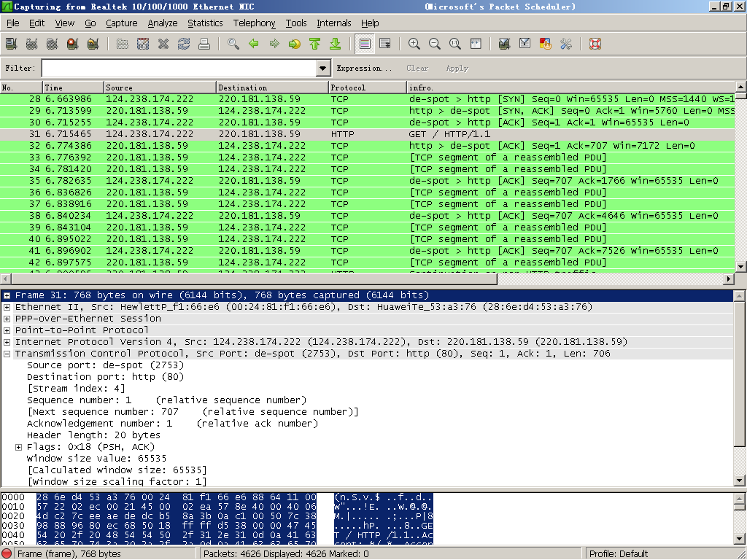Expand the PPP-over-Ethernet Session node

(7, 319)
